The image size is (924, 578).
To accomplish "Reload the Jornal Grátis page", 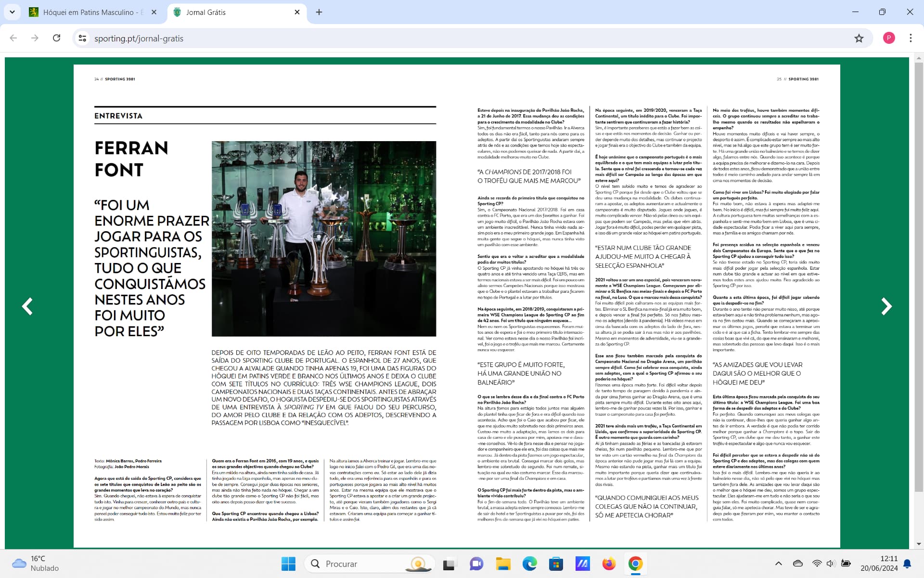I will click(56, 38).
